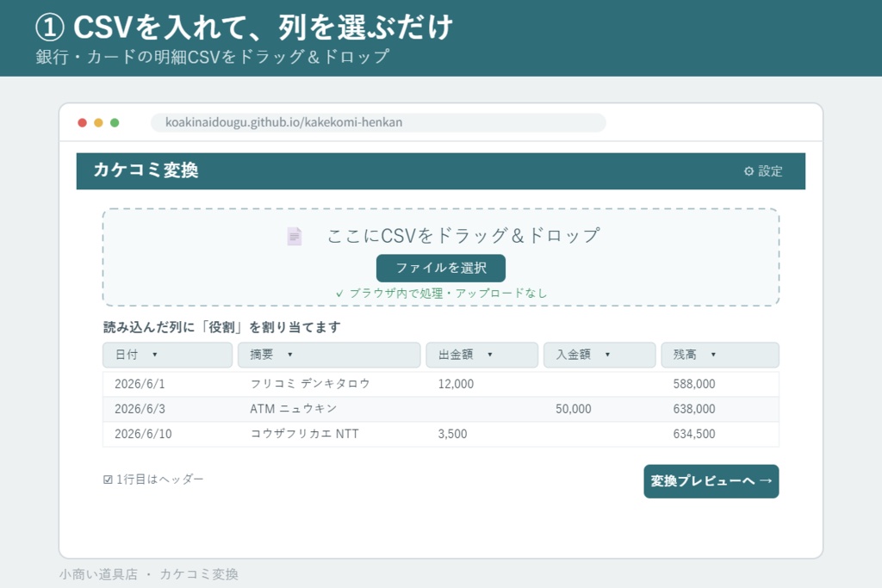Select the date cell 2026/6/3
Image resolution: width=882 pixels, height=588 pixels.
coord(140,409)
